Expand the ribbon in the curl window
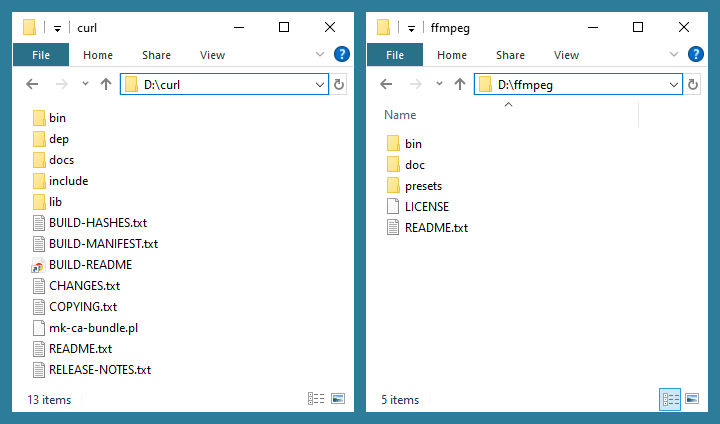This screenshot has height=424, width=720. tap(321, 55)
